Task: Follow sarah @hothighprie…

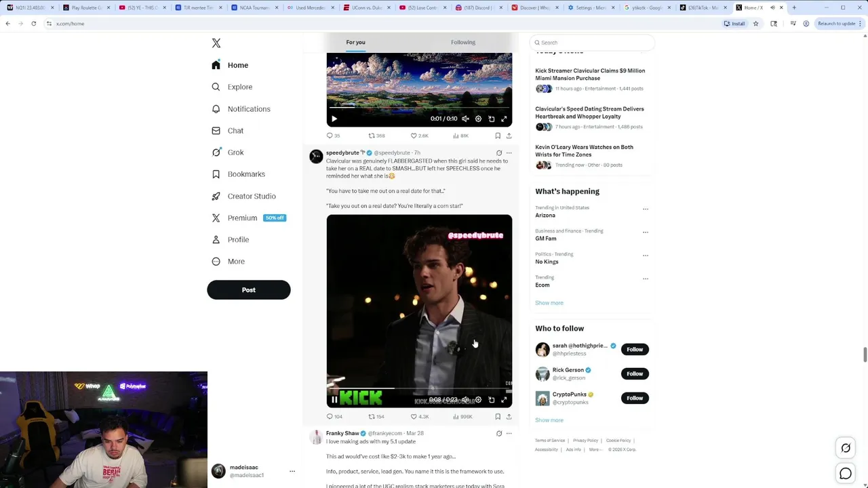Action: 635,349
